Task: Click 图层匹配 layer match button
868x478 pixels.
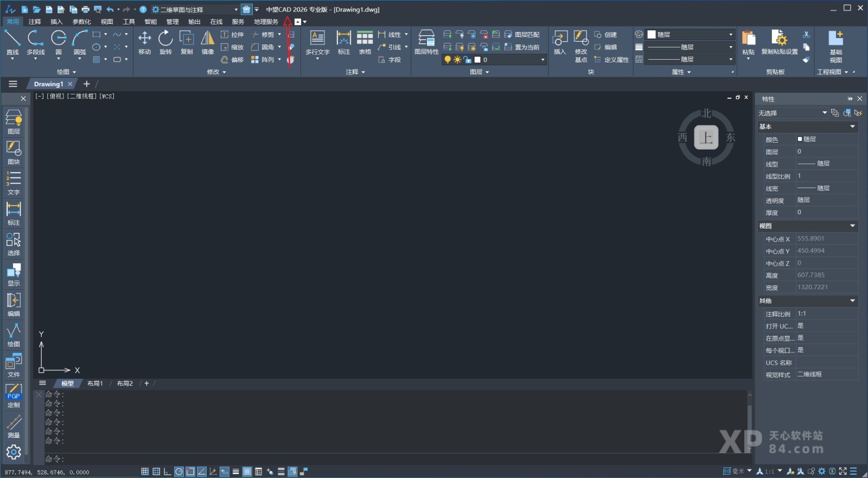Action: (x=522, y=35)
